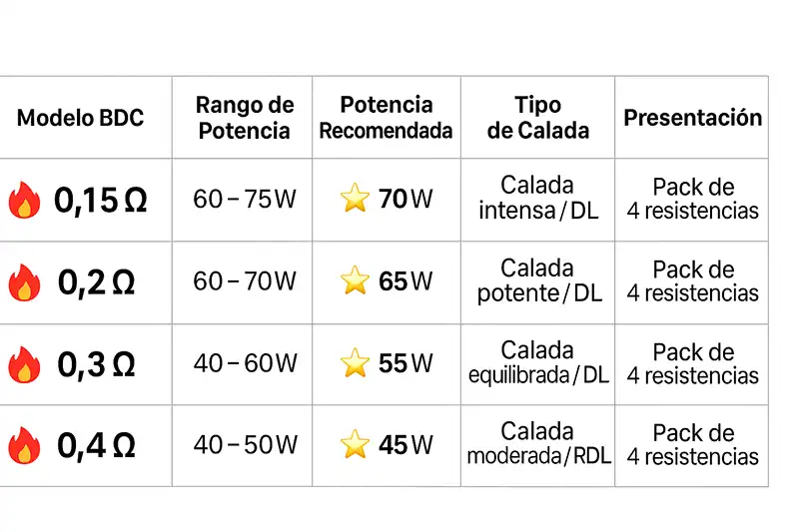Click the Rango de Potencia header
Screen dimensions: 799x532
(245, 118)
